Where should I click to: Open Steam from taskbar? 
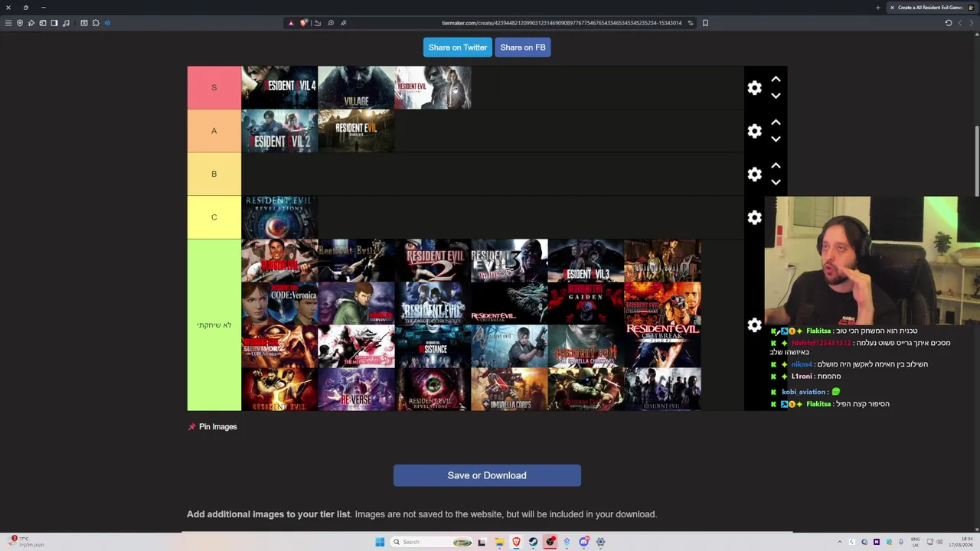pyautogui.click(x=533, y=542)
